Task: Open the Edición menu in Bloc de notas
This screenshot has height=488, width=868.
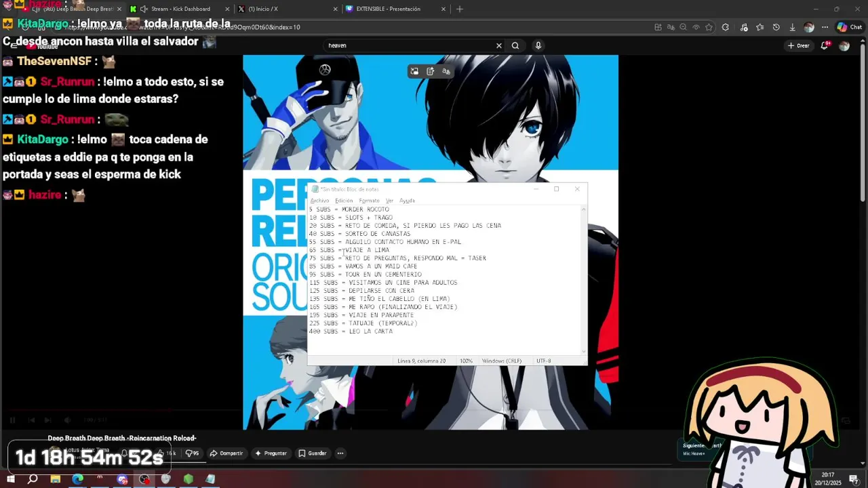Action: tap(344, 201)
